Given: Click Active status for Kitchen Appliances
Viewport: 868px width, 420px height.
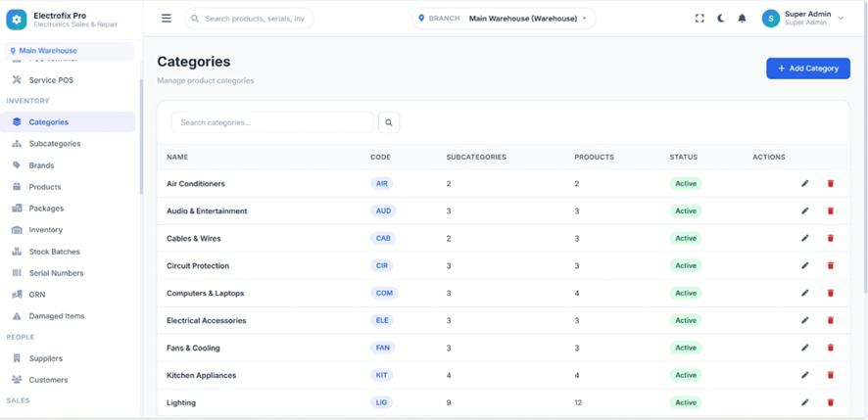Looking at the screenshot, I should [x=686, y=375].
